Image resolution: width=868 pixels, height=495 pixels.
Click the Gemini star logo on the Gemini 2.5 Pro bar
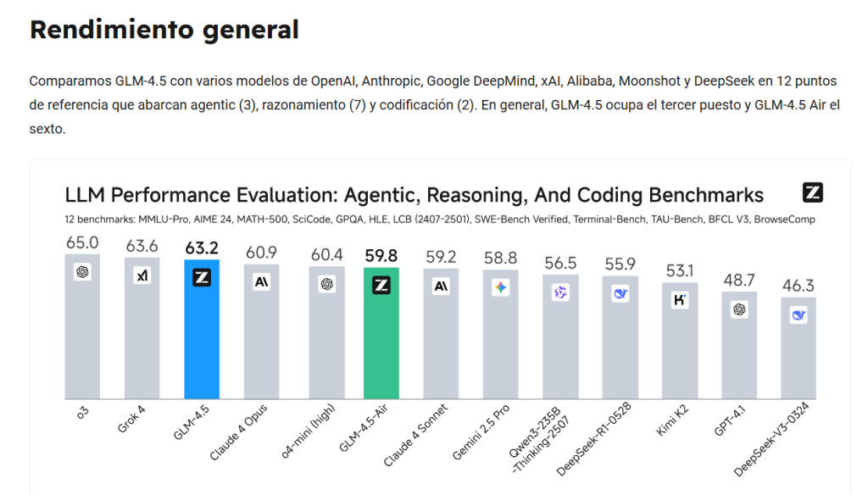(500, 287)
